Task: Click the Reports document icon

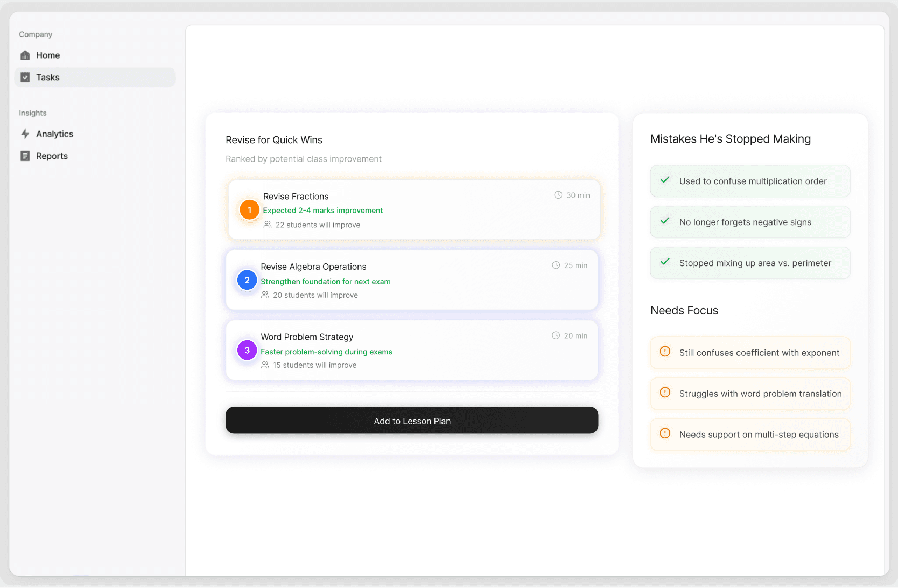Action: click(25, 156)
